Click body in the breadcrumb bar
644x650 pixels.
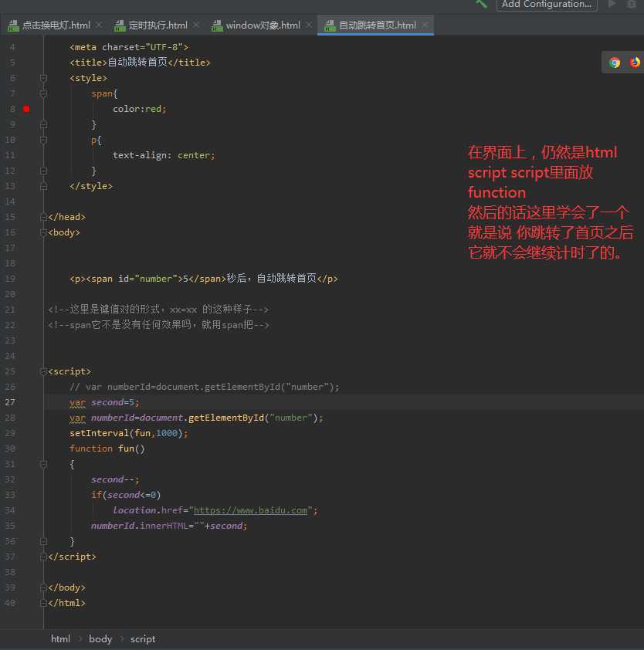click(100, 639)
